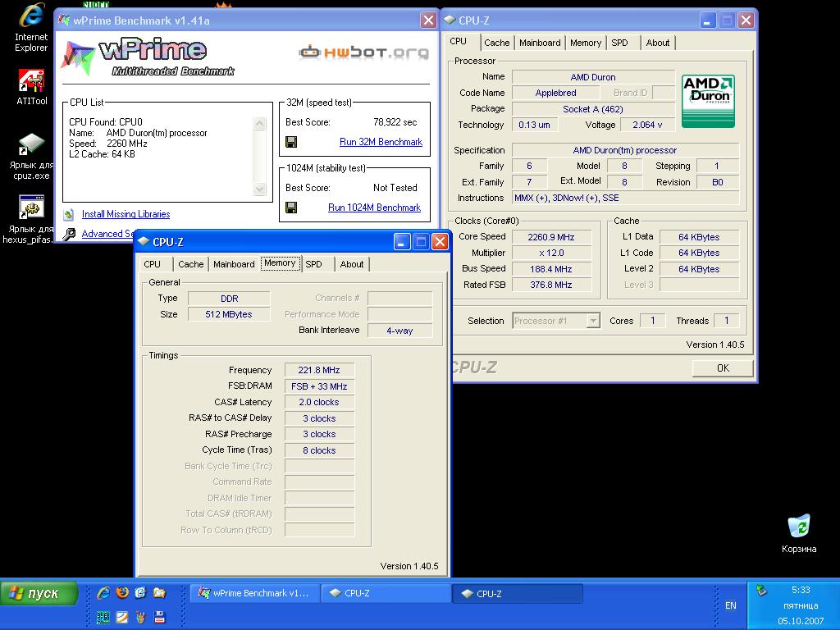
Task: Click the memory Frequency value 221.8 MHz
Action: (319, 370)
